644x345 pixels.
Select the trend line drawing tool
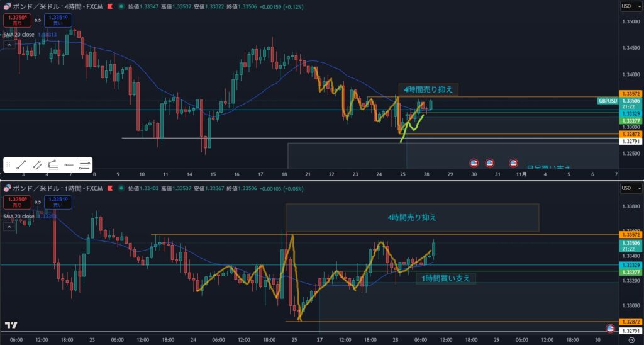click(x=21, y=165)
